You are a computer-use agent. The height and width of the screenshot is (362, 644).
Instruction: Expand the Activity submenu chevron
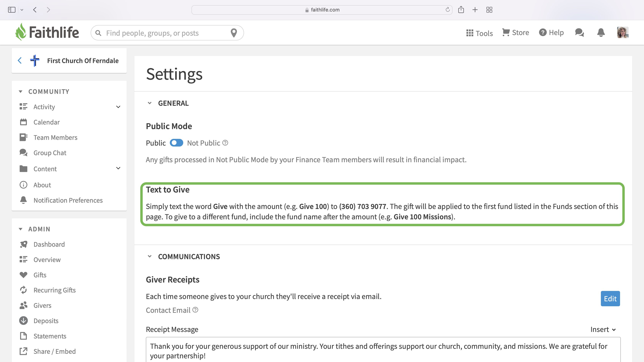(118, 107)
